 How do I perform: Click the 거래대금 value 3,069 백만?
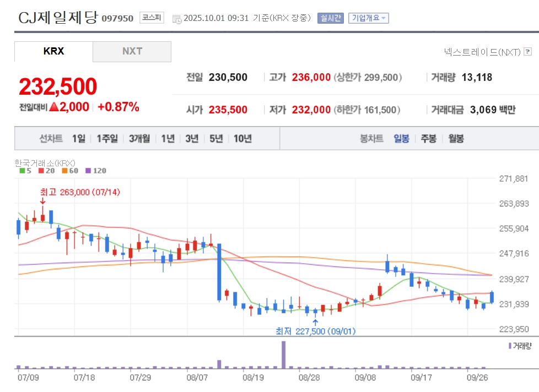click(493, 110)
